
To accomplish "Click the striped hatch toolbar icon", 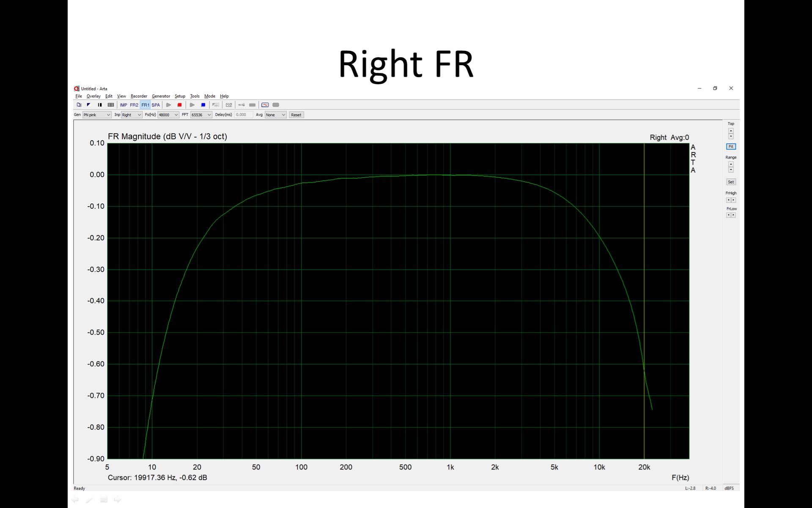I will pyautogui.click(x=229, y=105).
